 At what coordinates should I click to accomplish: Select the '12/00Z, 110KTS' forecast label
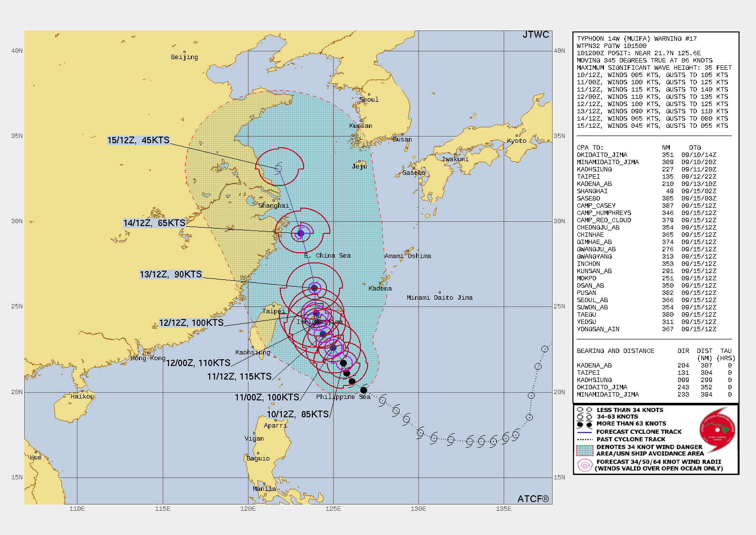[198, 363]
